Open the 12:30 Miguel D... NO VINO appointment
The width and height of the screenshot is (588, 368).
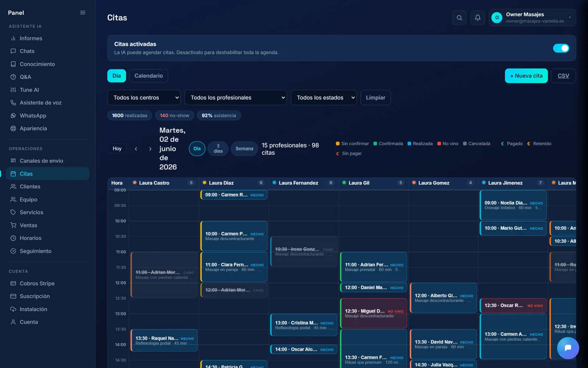[x=373, y=314]
